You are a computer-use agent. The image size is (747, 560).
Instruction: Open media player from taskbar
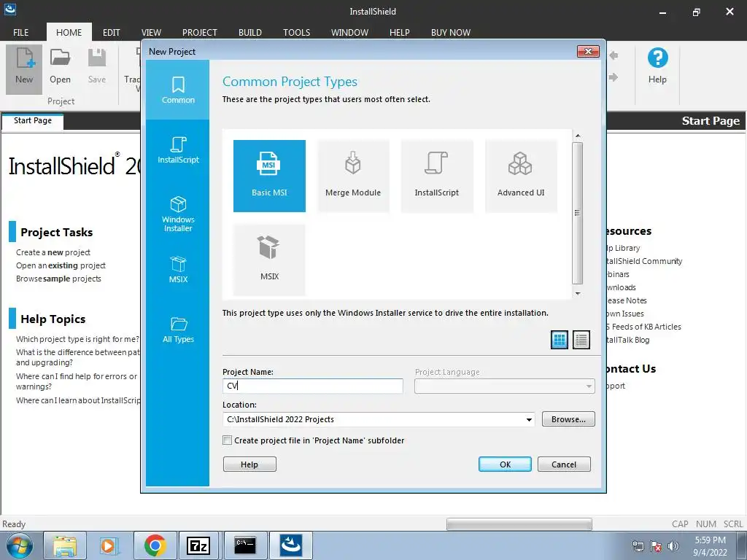point(109,545)
